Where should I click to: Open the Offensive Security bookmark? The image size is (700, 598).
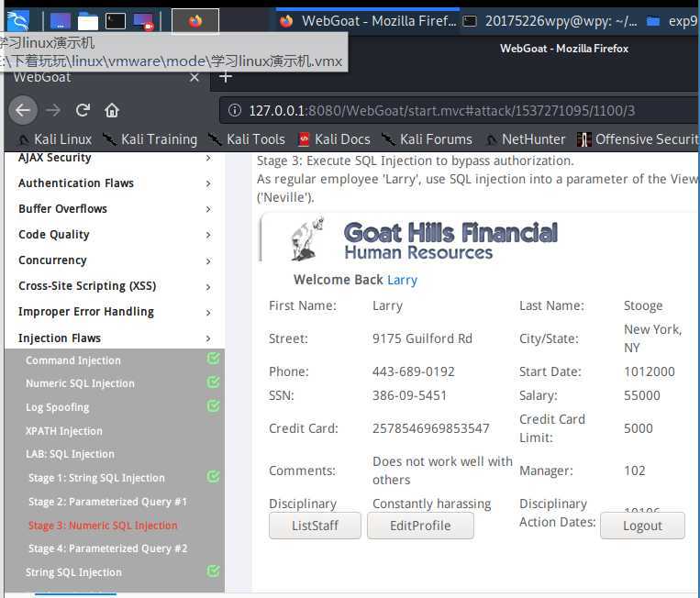639,139
